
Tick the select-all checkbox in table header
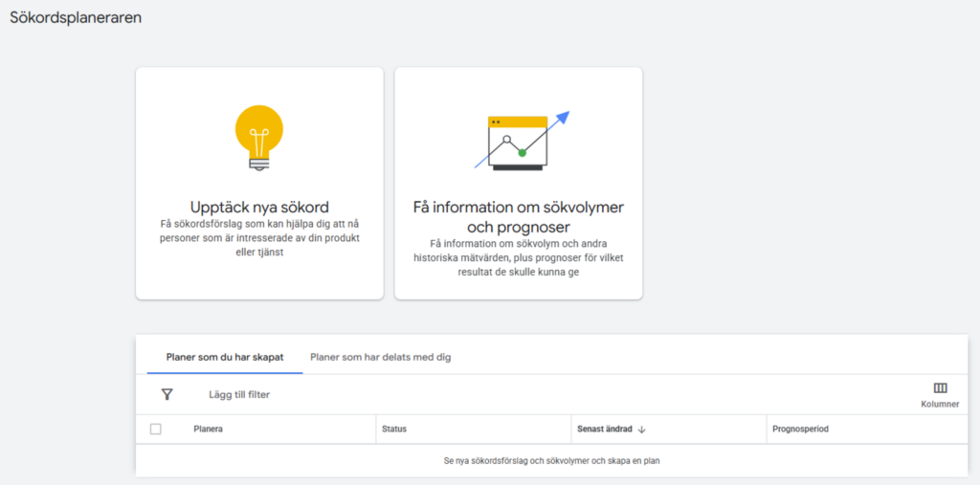click(156, 430)
